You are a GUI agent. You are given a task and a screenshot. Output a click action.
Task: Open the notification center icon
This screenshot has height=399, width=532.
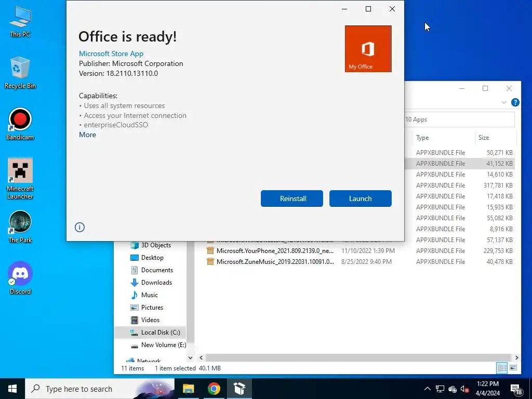point(516,389)
